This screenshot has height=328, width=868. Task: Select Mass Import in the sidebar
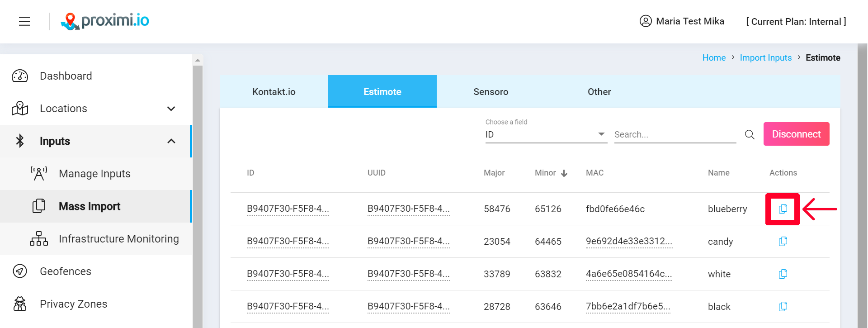coord(96,206)
